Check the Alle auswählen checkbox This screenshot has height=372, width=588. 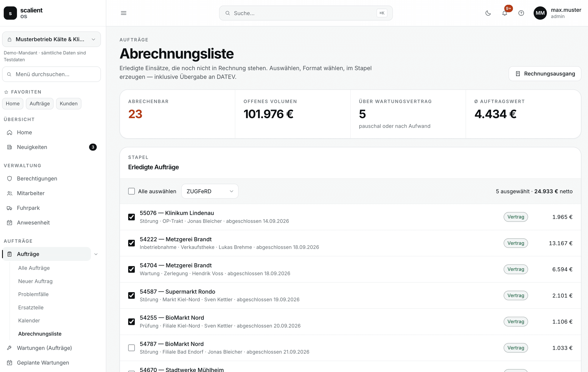131,191
